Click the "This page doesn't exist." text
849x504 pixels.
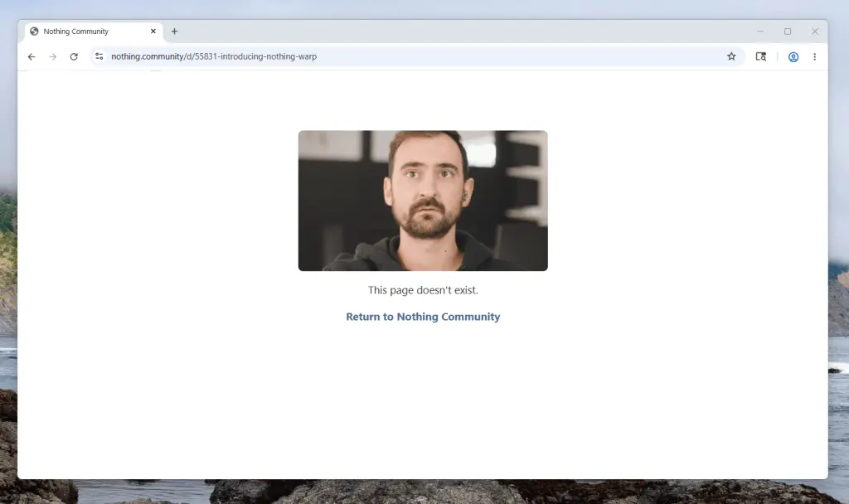pos(423,290)
